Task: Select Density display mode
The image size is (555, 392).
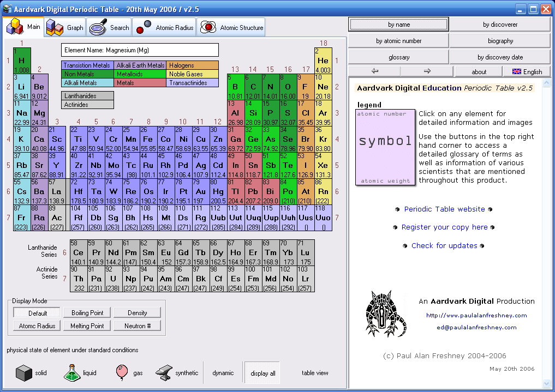Action: click(138, 313)
